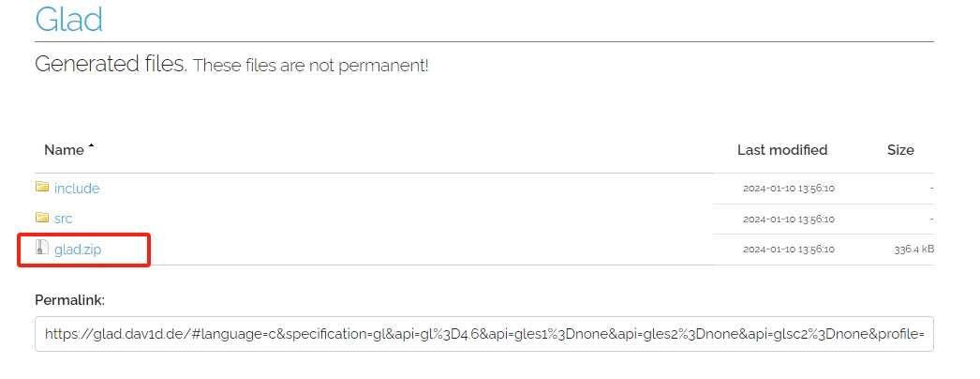Sort by the Size column header
This screenshot has height=379, width=980.
(900, 150)
